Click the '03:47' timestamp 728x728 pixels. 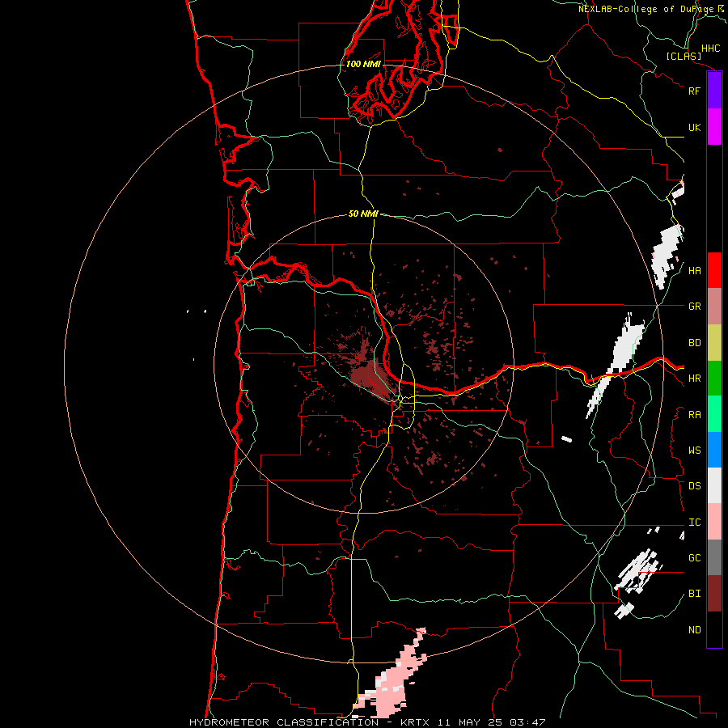(527, 722)
